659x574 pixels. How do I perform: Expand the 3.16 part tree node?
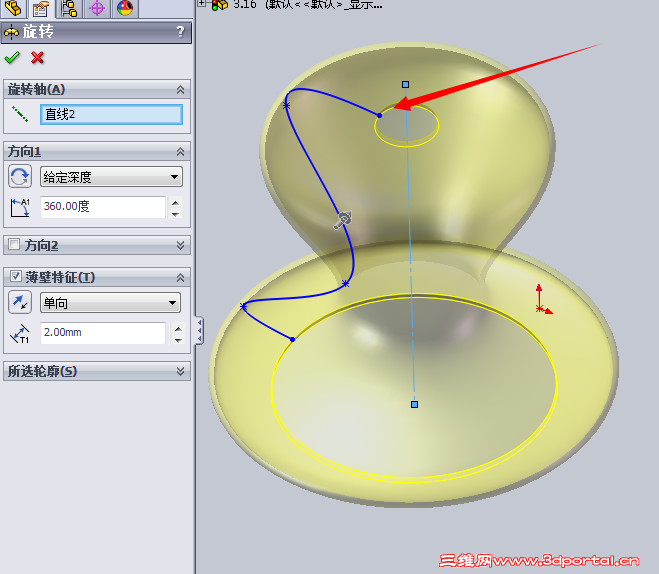pos(202,4)
